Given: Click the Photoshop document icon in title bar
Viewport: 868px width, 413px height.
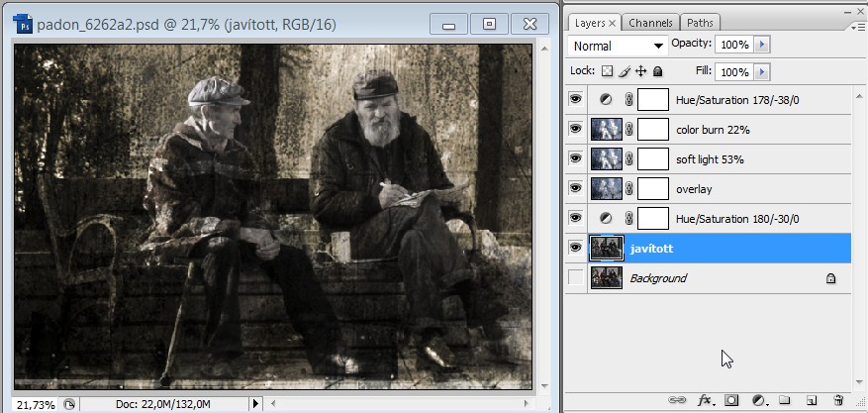Looking at the screenshot, I should (23, 25).
